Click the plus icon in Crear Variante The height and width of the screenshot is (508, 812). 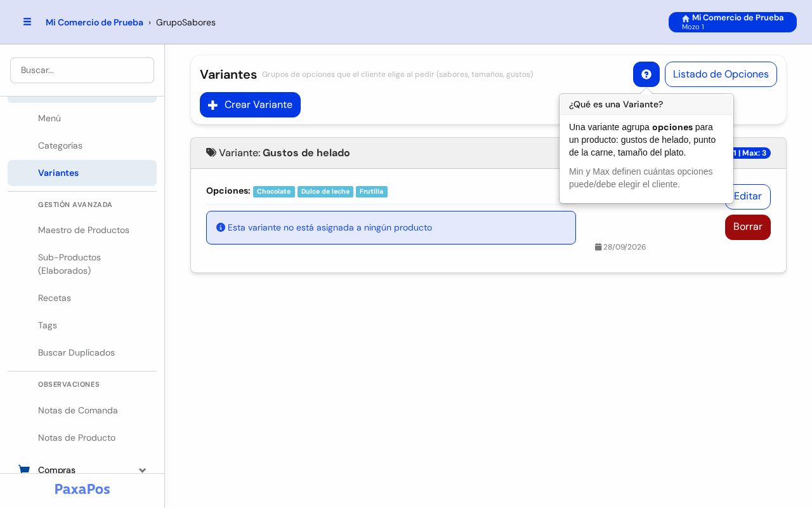point(213,105)
